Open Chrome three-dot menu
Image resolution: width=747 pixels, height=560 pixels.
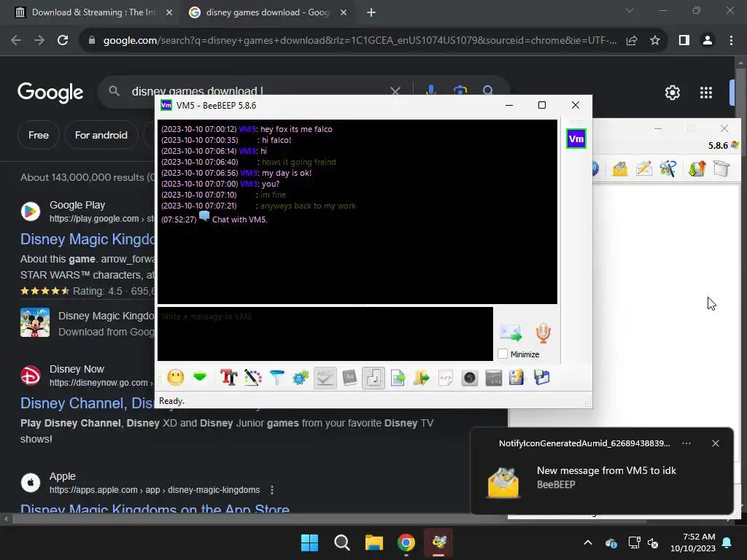point(731,41)
